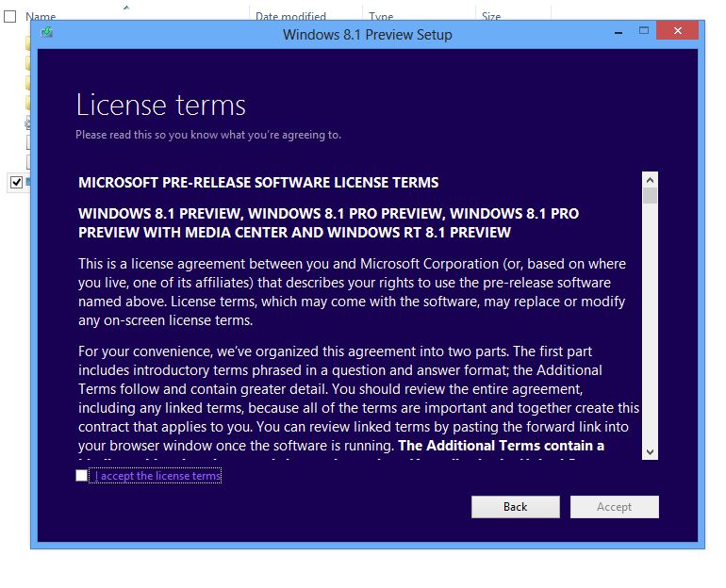The image size is (726, 588).
Task: Click the 'Windows 8.1 Preview Setup' title text
Action: [x=368, y=35]
